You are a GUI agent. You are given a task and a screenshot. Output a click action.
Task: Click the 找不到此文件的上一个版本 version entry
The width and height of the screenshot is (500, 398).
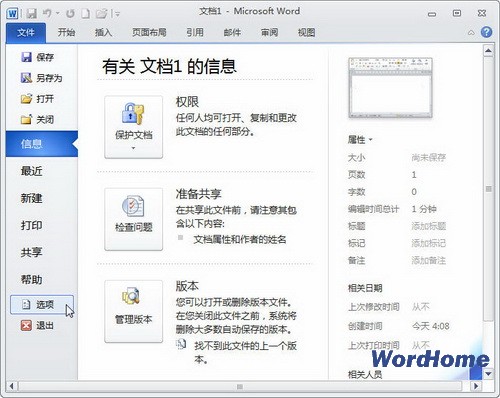pos(245,352)
